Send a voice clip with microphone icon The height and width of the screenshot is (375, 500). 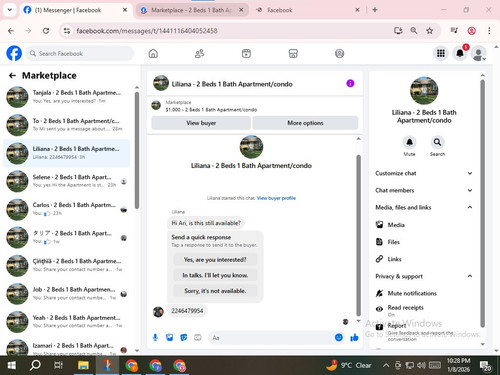pyautogui.click(x=155, y=338)
